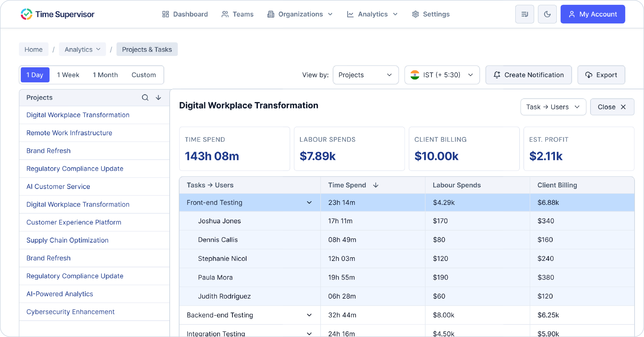Click the My Account button
The width and height of the screenshot is (644, 337).
click(593, 14)
